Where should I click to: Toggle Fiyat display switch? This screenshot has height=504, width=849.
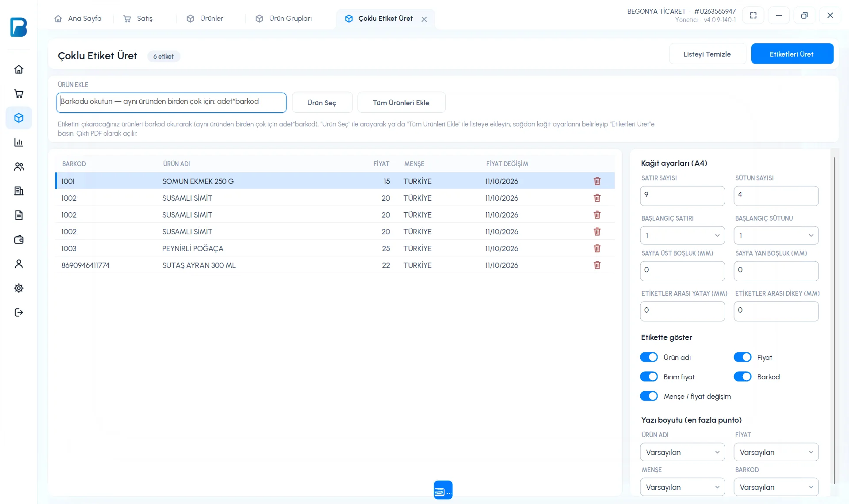pyautogui.click(x=742, y=357)
